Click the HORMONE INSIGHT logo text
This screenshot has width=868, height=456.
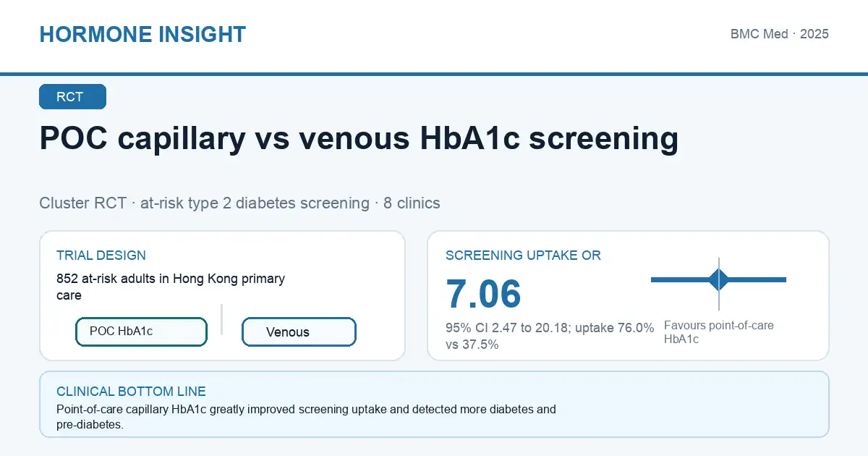[x=142, y=34]
